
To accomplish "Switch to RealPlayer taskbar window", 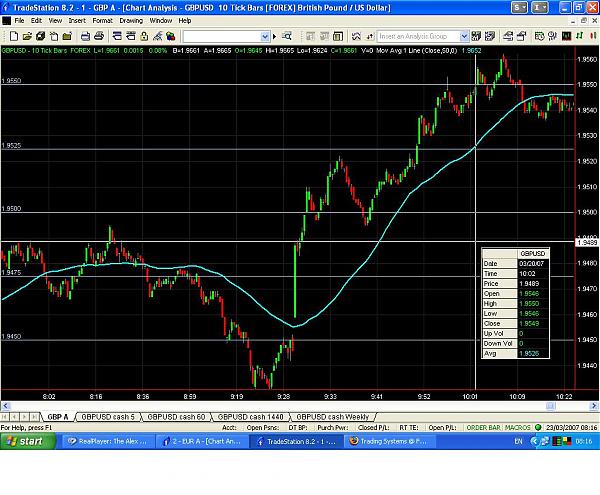I will pyautogui.click(x=107, y=441).
